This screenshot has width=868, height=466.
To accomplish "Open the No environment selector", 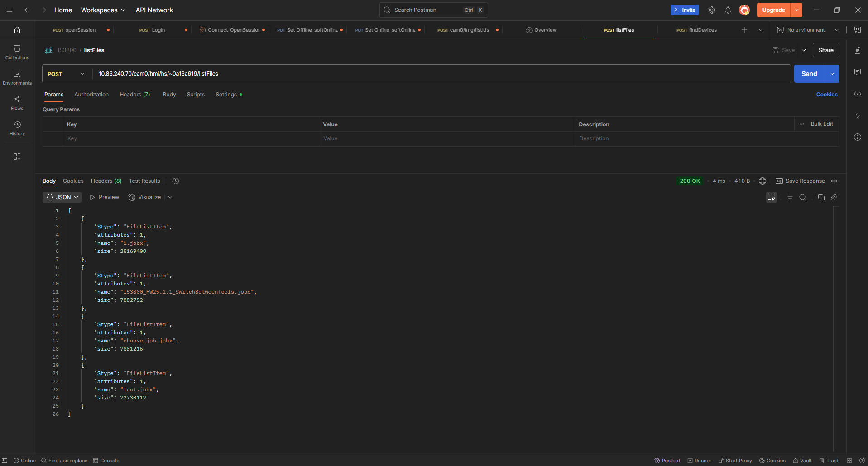I will click(x=807, y=29).
